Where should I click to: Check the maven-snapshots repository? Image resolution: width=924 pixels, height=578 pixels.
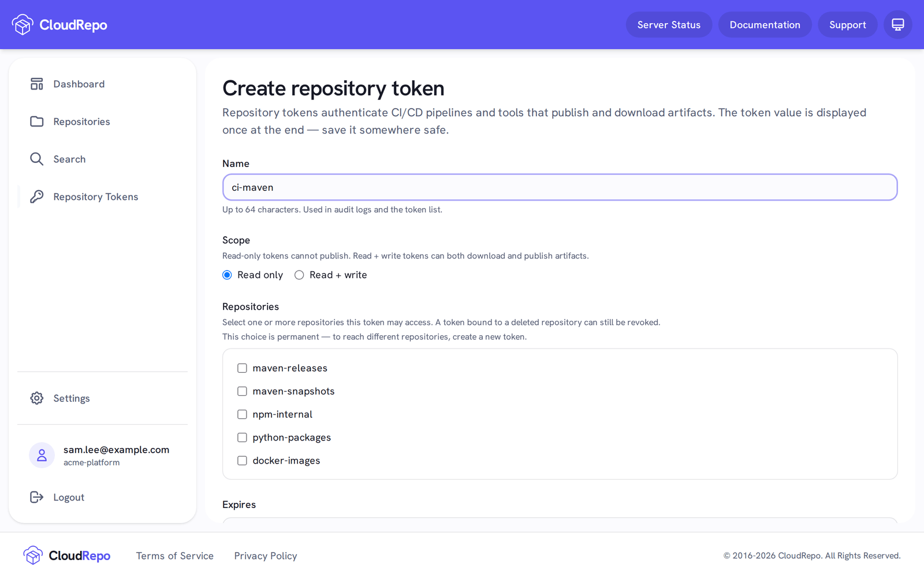[242, 391]
